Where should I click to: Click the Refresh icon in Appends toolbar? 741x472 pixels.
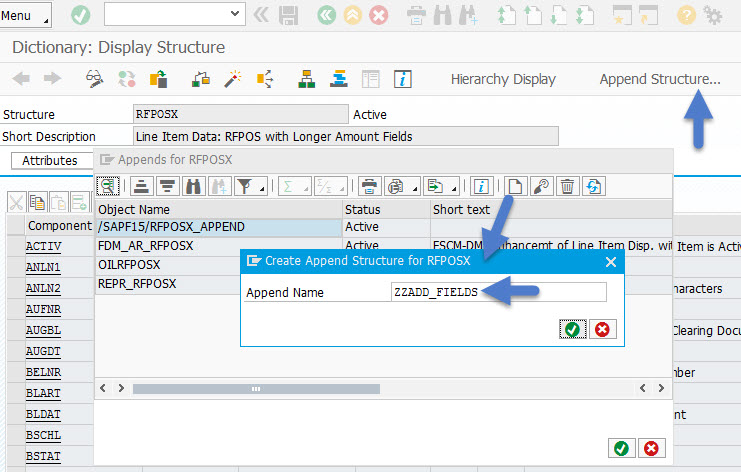594,186
